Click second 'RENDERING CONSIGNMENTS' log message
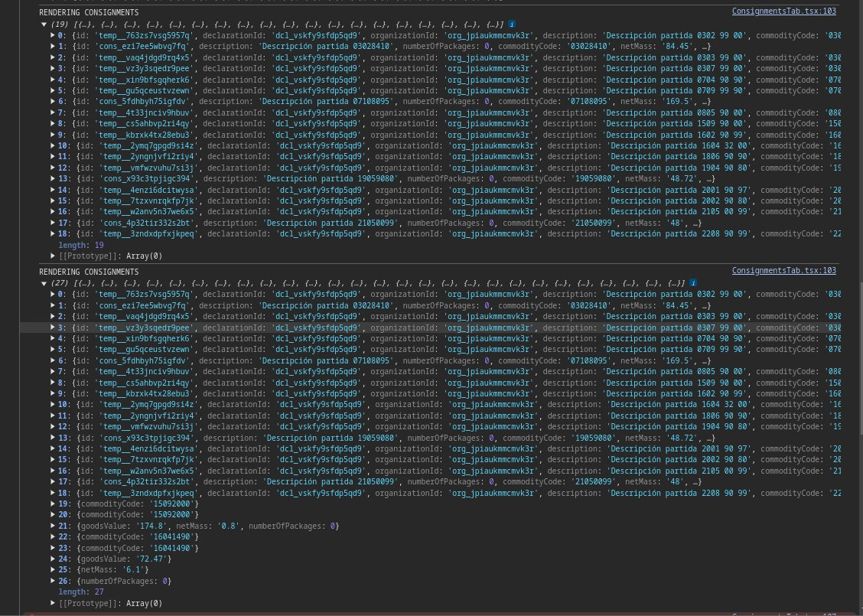Image resolution: width=863 pixels, height=616 pixels. (x=89, y=272)
